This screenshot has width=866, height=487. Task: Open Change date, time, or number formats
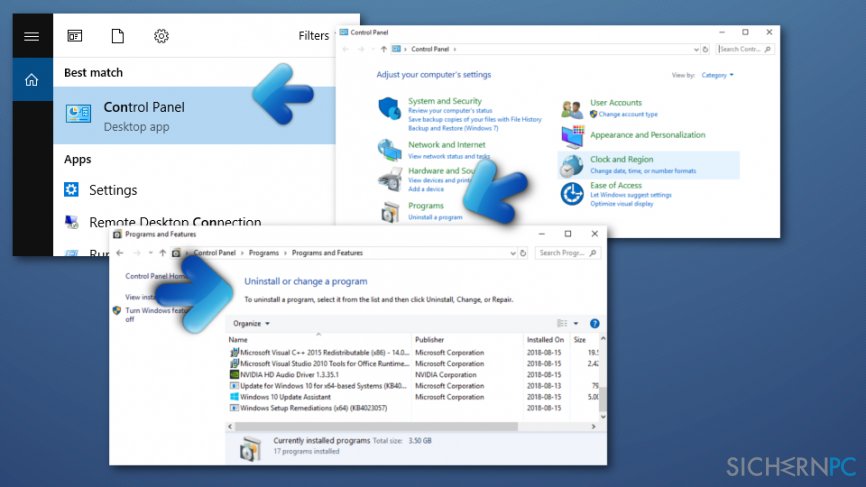643,171
